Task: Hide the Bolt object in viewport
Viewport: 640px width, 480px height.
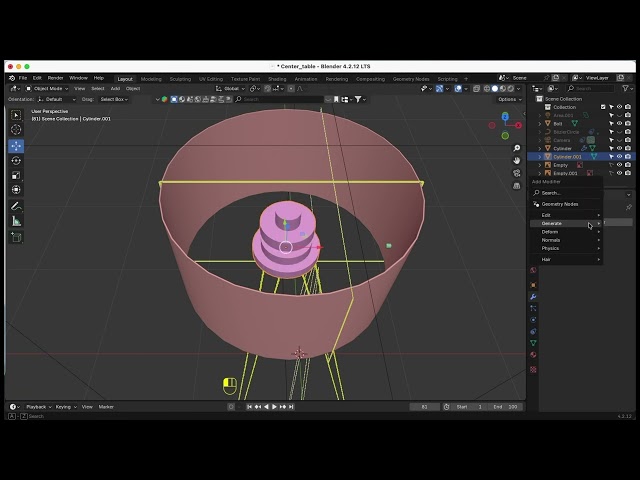Action: (620, 123)
